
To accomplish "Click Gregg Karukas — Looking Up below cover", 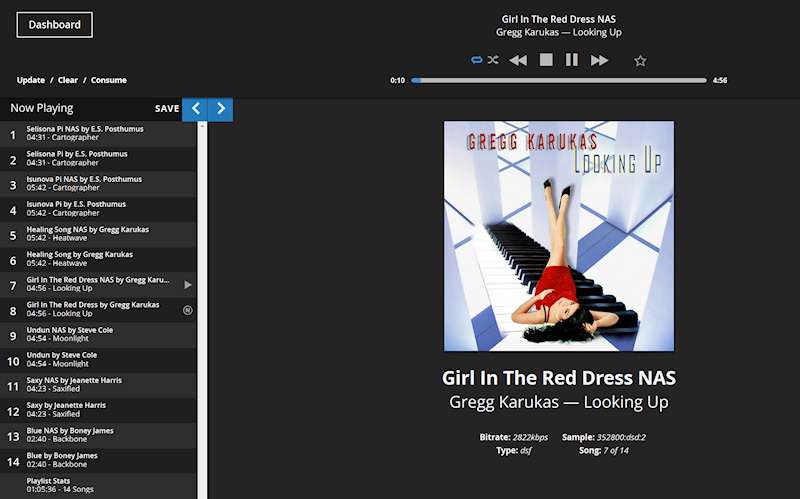I will coord(559,402).
